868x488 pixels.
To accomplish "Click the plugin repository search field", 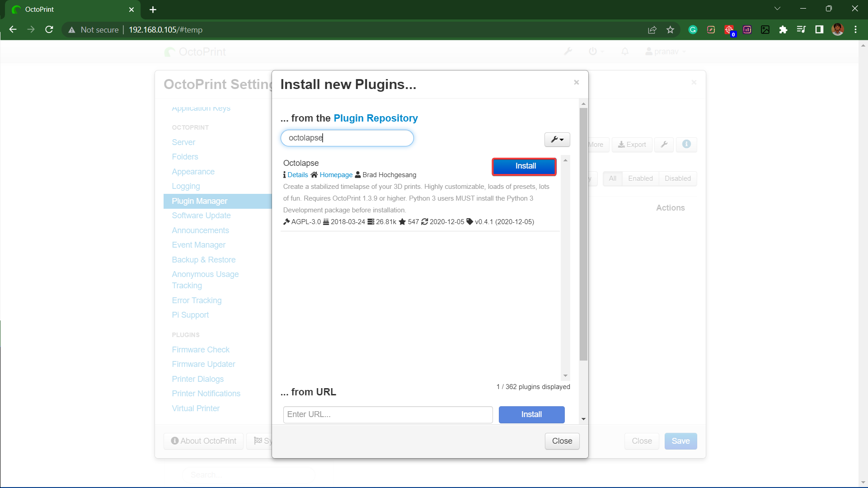I will [x=347, y=138].
